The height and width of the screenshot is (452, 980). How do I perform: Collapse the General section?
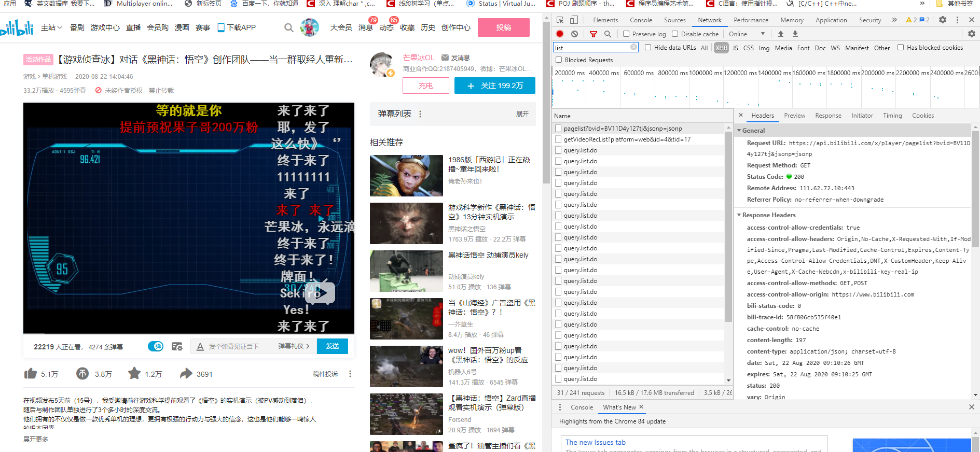pos(739,130)
